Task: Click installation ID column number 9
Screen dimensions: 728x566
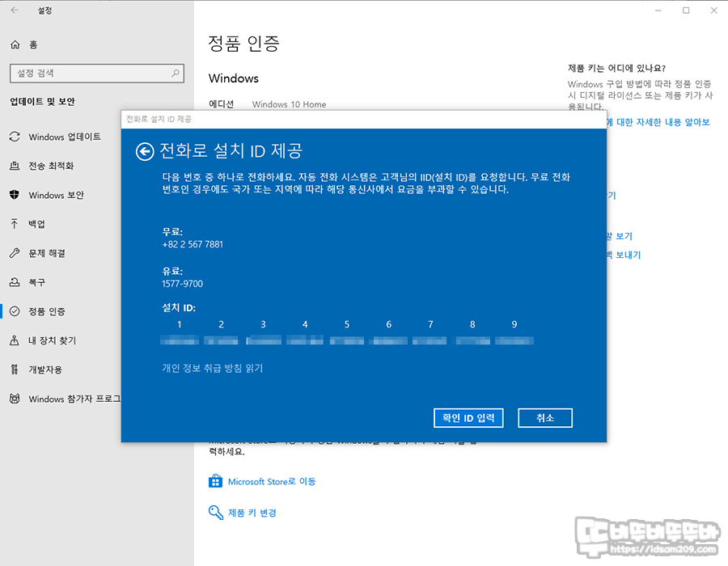Action: pyautogui.click(x=514, y=324)
